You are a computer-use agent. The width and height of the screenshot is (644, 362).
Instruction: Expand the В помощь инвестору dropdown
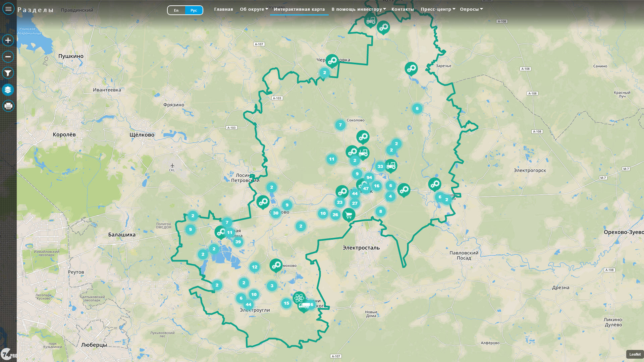point(359,9)
